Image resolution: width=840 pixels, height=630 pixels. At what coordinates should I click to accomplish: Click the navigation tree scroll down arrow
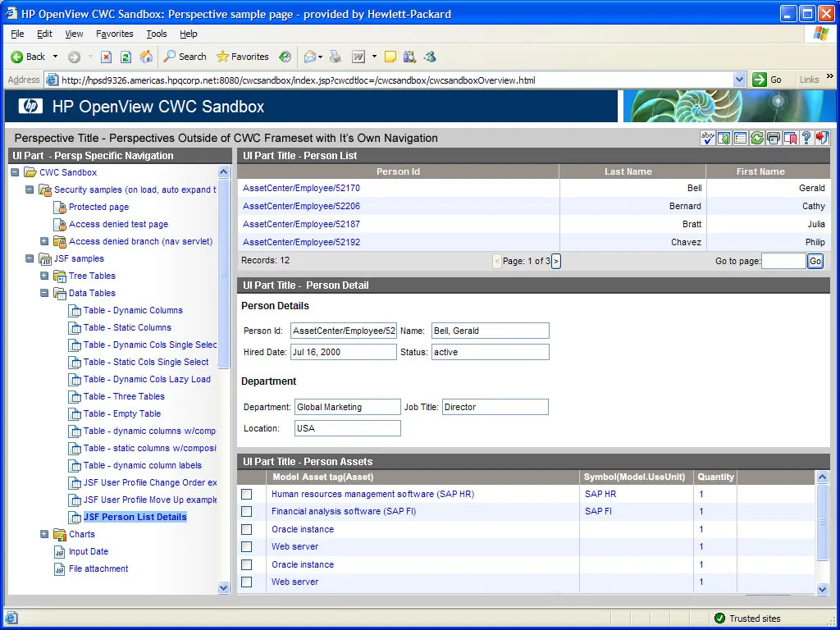coord(223,587)
